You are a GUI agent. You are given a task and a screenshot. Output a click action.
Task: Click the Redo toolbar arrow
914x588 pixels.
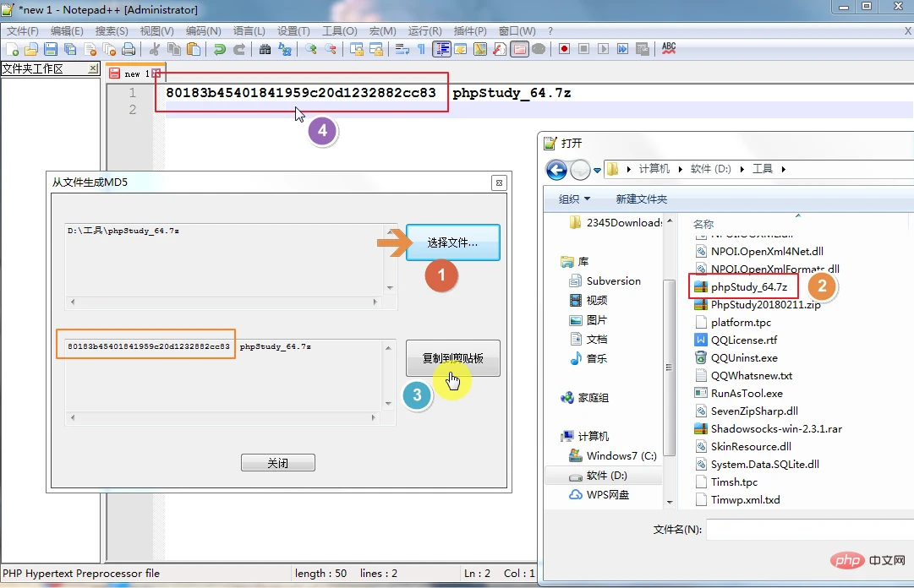pyautogui.click(x=239, y=49)
